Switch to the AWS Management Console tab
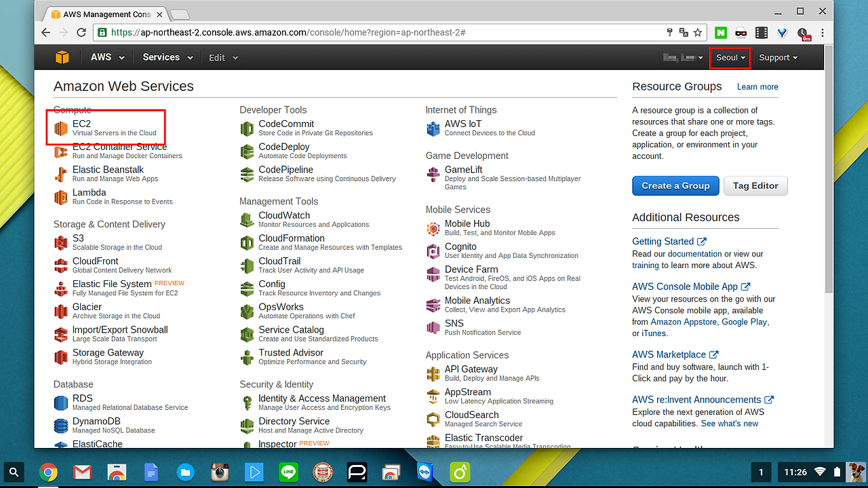This screenshot has width=868, height=488. pos(102,14)
